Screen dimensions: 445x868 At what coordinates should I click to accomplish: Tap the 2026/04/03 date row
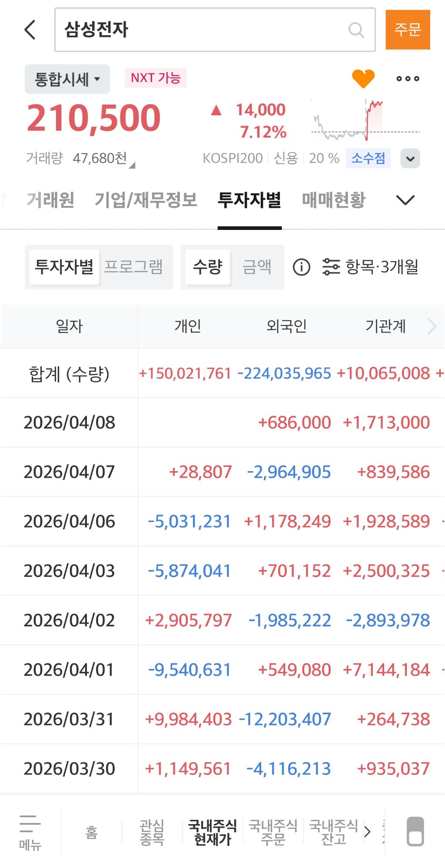coord(69,571)
